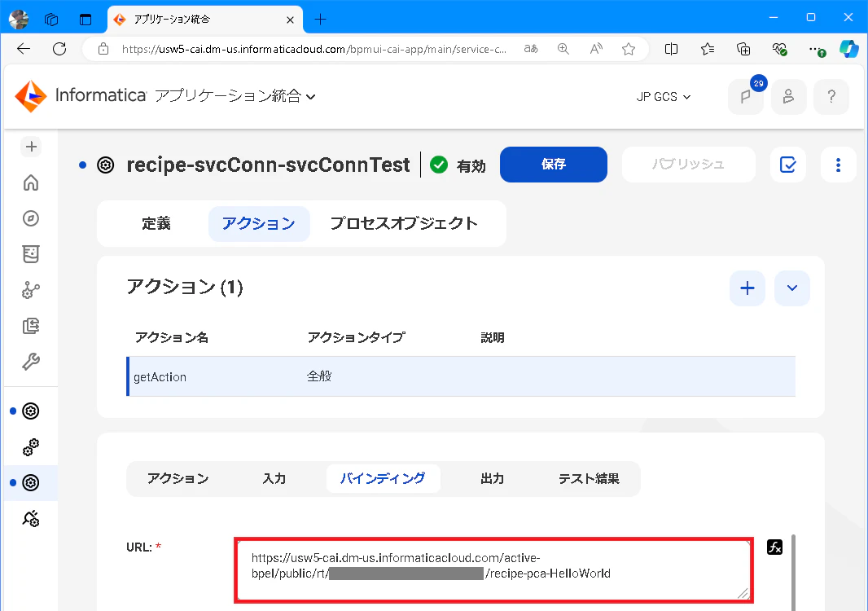This screenshot has height=611, width=868.
Task: Select the getAction row in the table
Action: (461, 376)
